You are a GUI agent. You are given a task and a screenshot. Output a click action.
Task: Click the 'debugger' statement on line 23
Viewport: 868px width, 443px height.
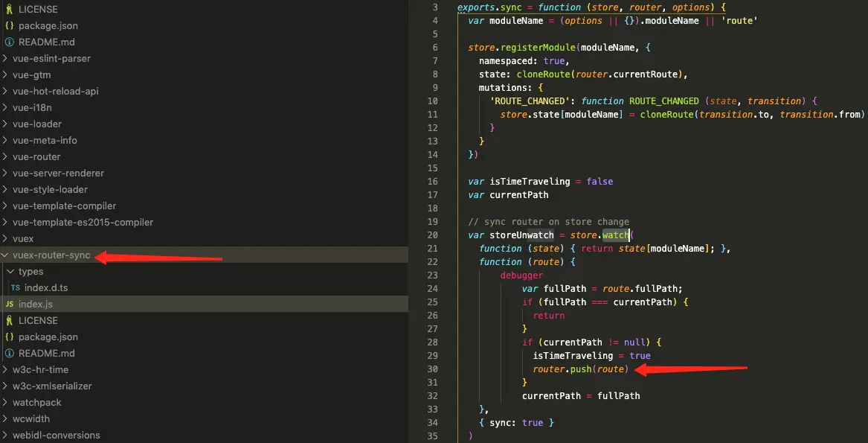(x=521, y=275)
